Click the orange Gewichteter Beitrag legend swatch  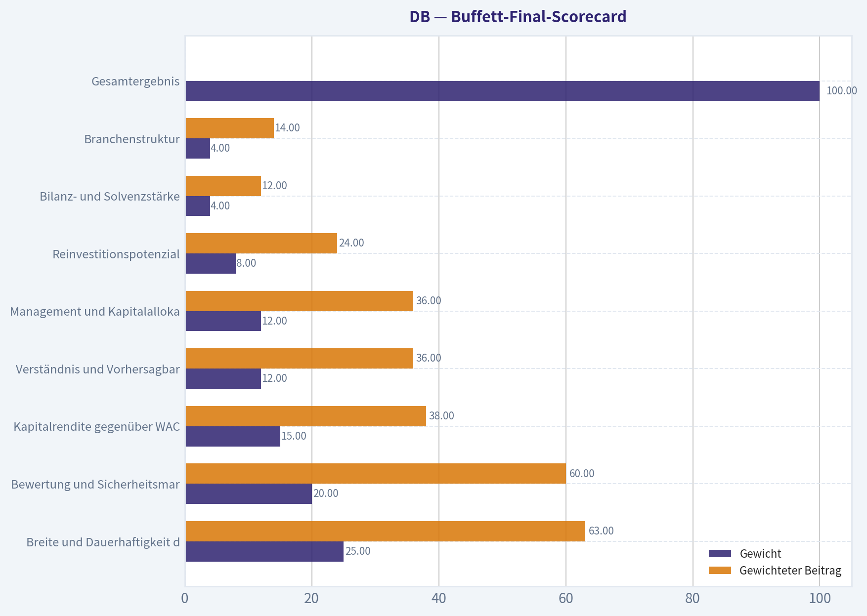pos(720,571)
